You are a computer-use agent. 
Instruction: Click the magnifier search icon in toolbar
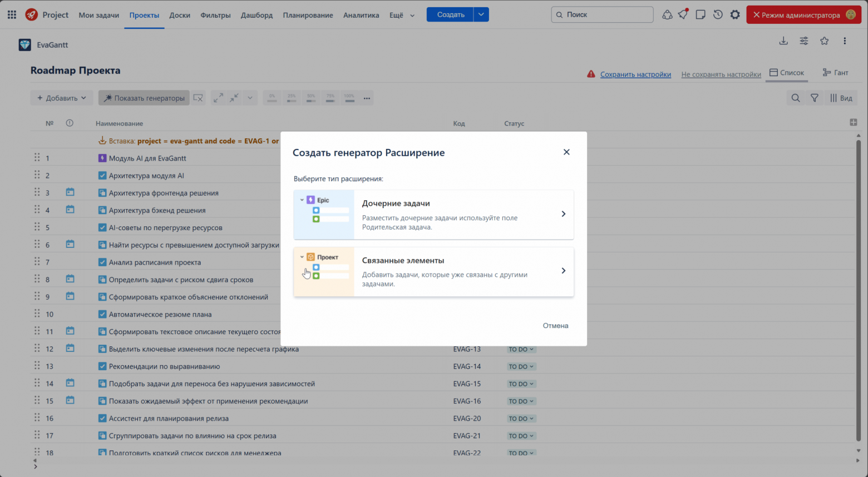coord(796,98)
